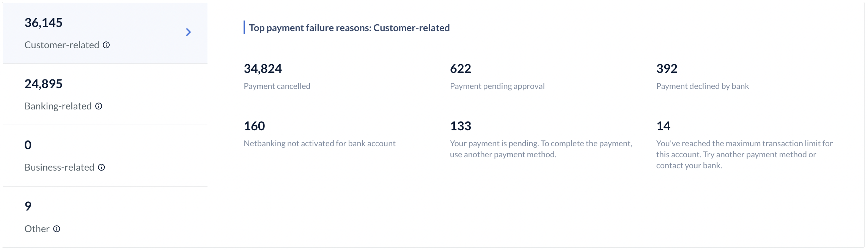Image resolution: width=868 pixels, height=250 pixels.
Task: Click the Payment declined by bank reason
Action: point(703,86)
